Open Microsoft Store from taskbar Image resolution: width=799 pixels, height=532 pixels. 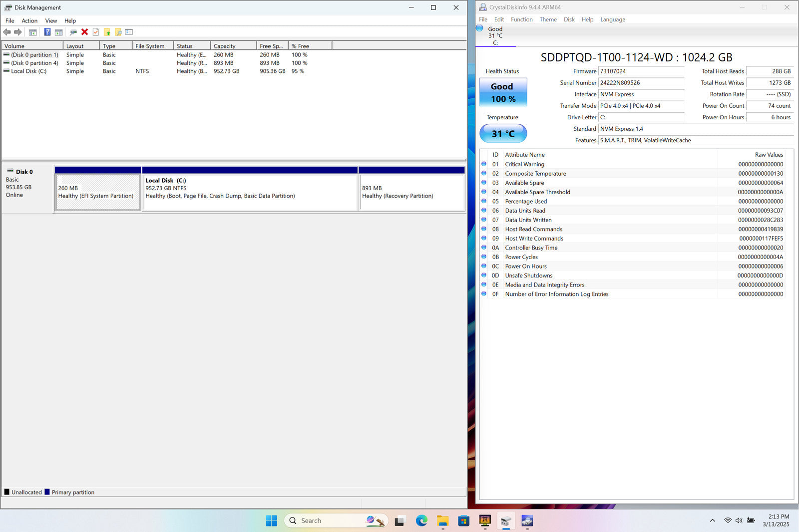tap(464, 521)
